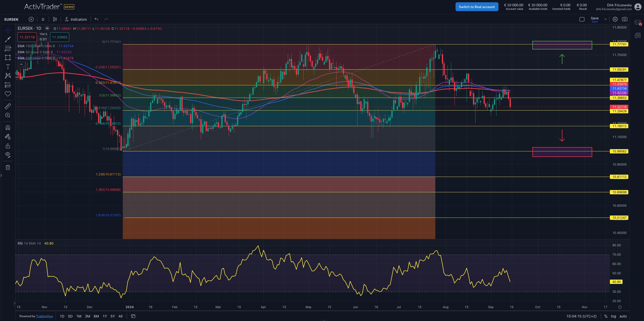Click Switch to Real account button
Screen dimensions: 644x321
coord(477,7)
